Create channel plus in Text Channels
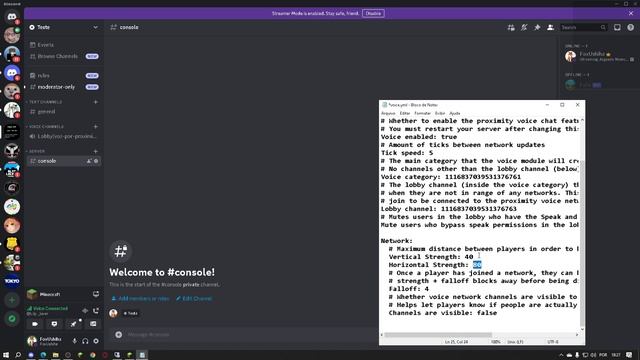The height and width of the screenshot is (360, 640). [x=96, y=102]
